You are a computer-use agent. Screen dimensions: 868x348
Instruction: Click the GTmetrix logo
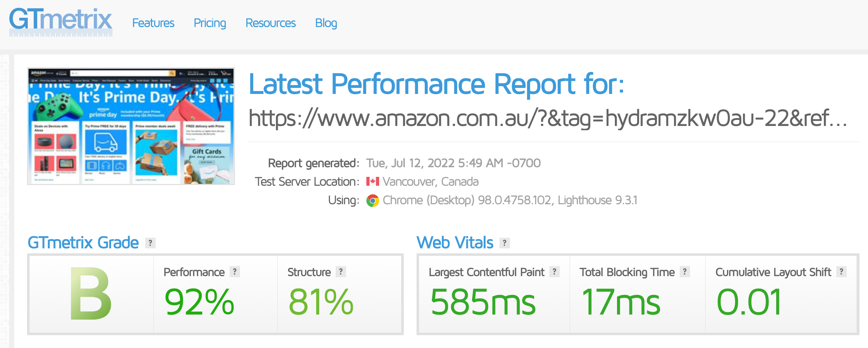click(x=61, y=22)
